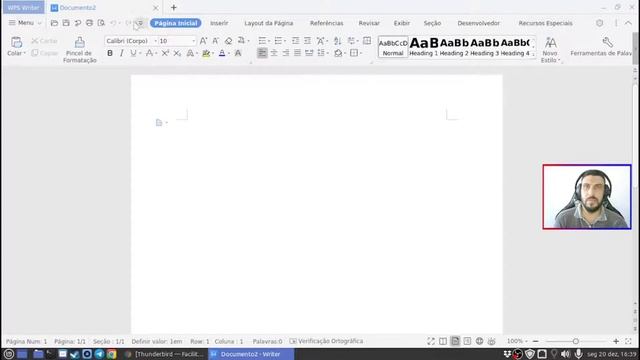This screenshot has height=360, width=640.
Task: Apply the Normal style
Action: pyautogui.click(x=393, y=47)
